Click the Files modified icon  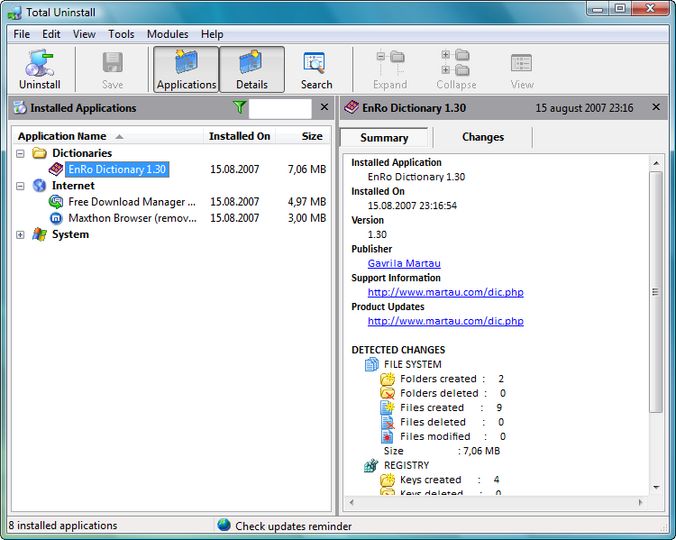coord(387,437)
